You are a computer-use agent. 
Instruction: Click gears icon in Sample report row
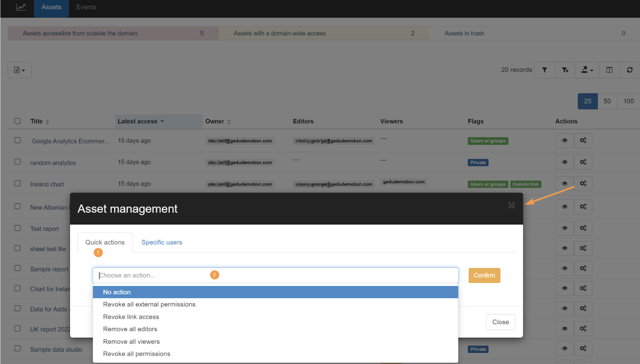pos(583,268)
